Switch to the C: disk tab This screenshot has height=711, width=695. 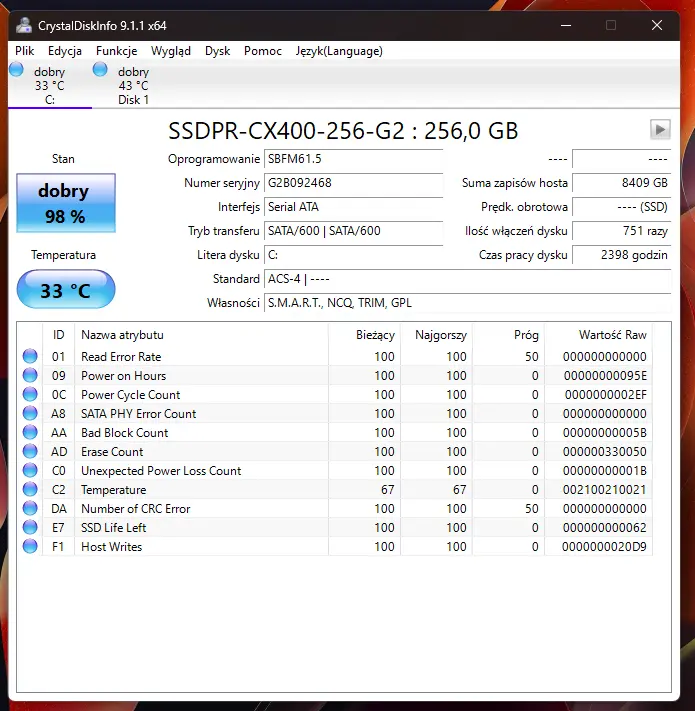point(50,85)
